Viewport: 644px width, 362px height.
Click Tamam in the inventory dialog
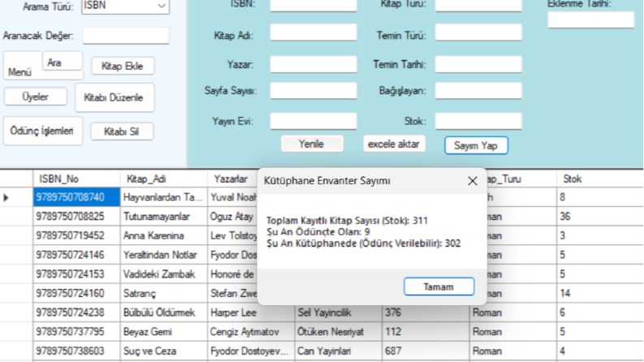tap(439, 287)
